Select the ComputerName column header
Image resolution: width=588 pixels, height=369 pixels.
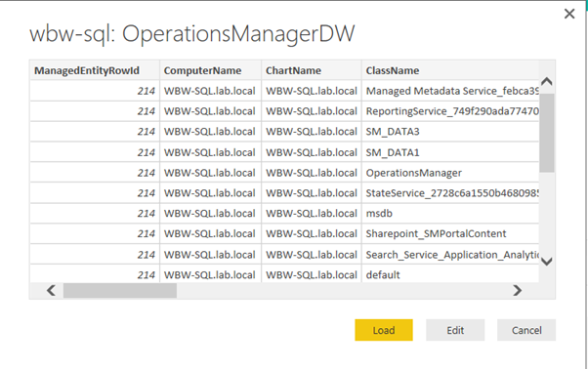tap(210, 70)
